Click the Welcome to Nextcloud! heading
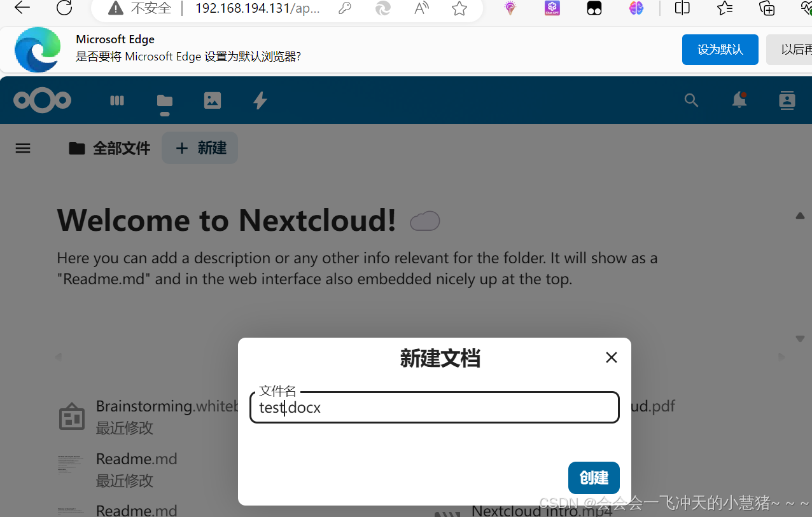812x517 pixels. coord(227,221)
